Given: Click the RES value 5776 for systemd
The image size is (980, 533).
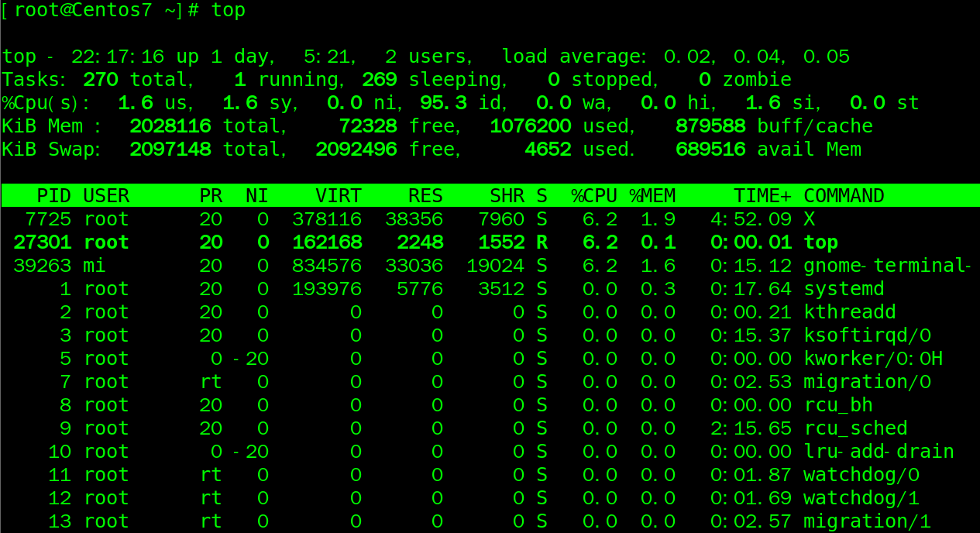Looking at the screenshot, I should 420,289.
